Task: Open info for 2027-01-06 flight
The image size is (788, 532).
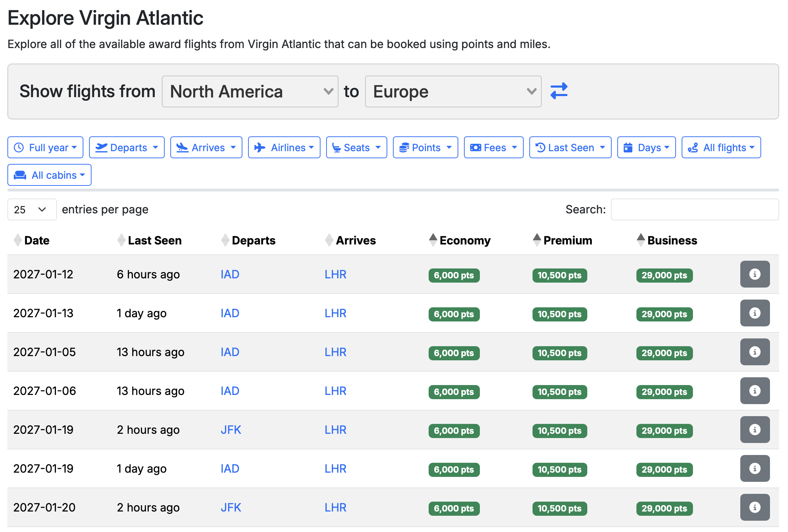Action: (x=755, y=391)
